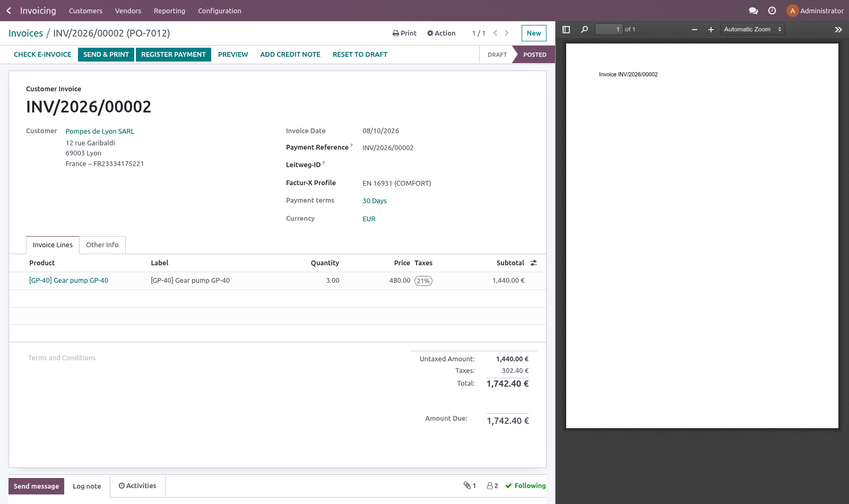Show followers count icon
Screen dimensions: 849x504
point(492,485)
